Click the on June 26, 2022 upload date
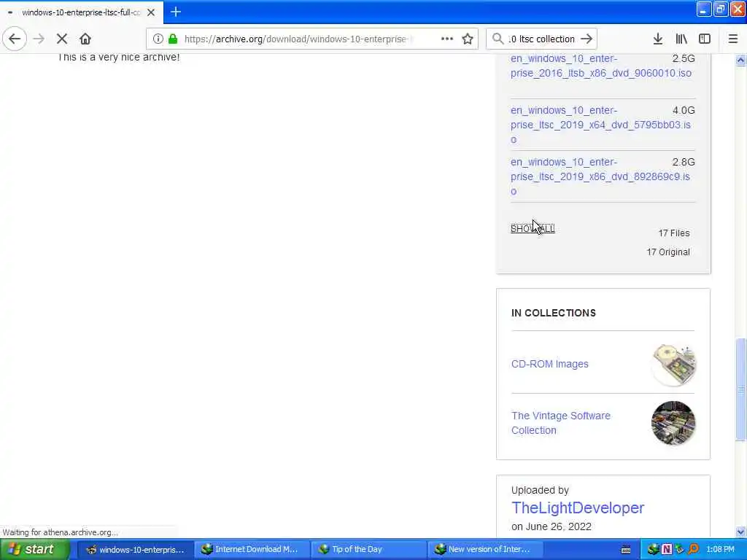The width and height of the screenshot is (747, 560). (551, 526)
